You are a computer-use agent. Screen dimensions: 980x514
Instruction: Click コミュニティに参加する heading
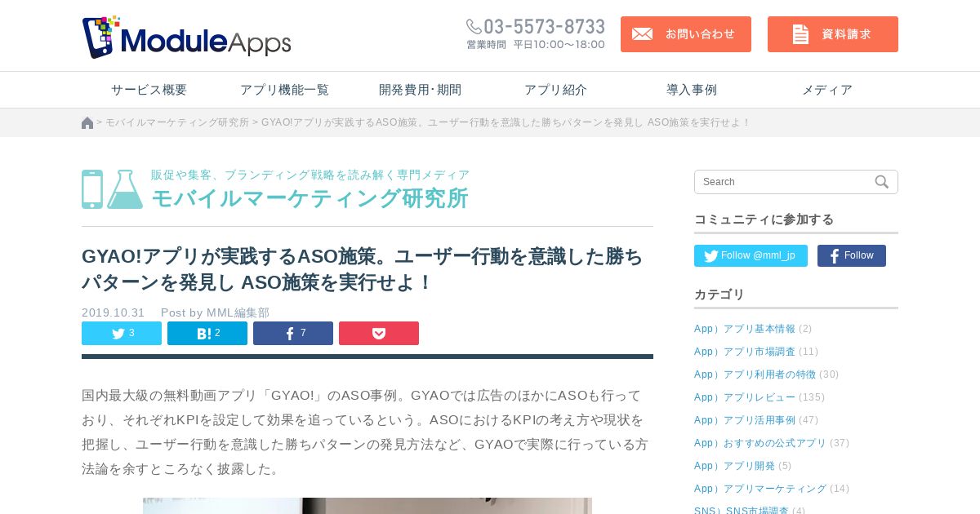pos(764,219)
